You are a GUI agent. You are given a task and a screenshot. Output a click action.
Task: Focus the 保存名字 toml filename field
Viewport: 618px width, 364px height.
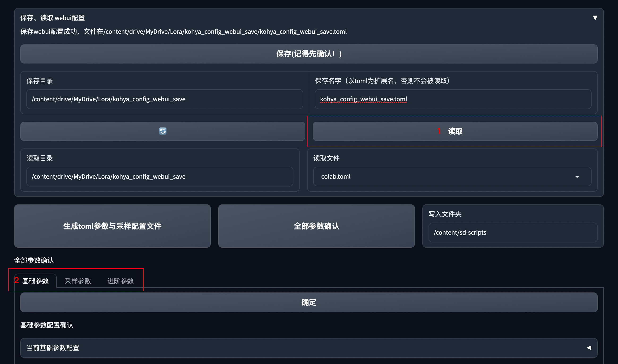(453, 99)
